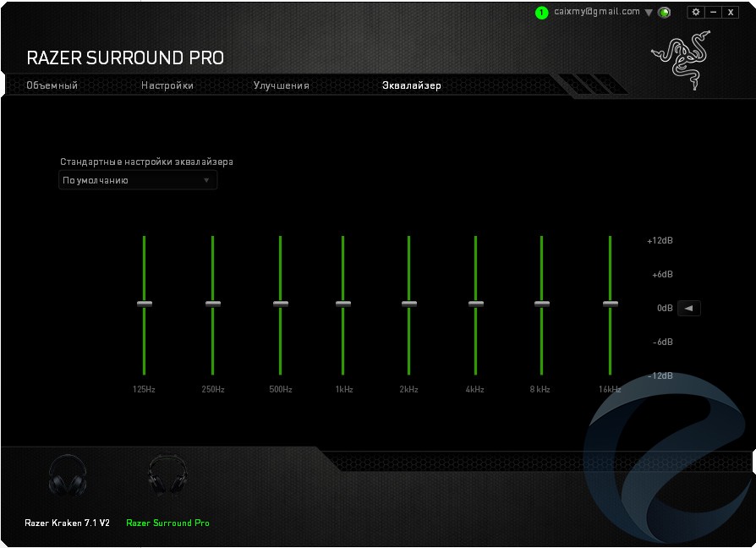This screenshot has height=548, width=756.
Task: Click the 125Hz equalizer slider handle
Action: [145, 304]
